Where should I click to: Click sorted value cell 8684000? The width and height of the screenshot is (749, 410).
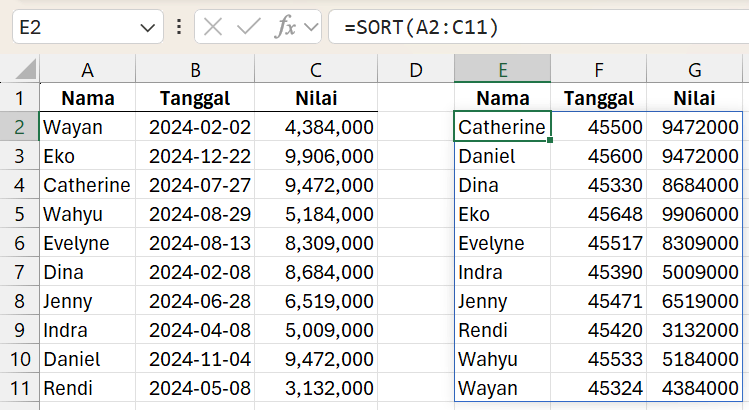[695, 185]
